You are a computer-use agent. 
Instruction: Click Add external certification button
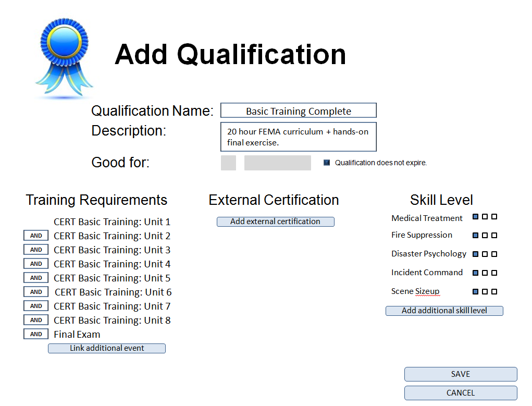point(276,222)
